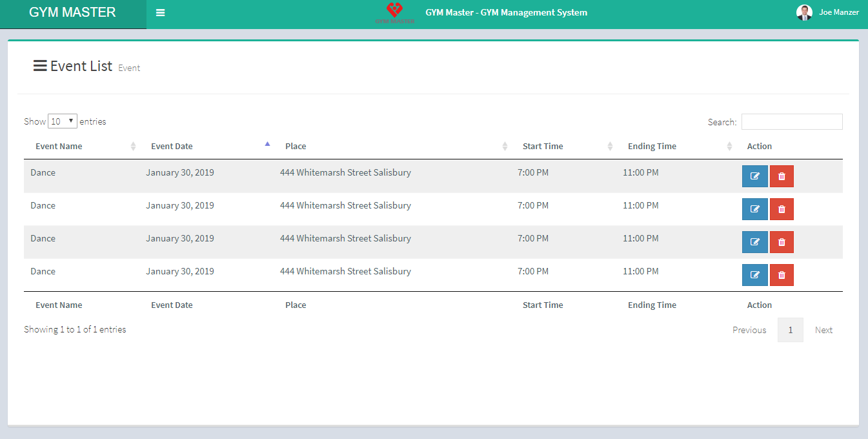Click Joe Manzer's profile avatar

[x=804, y=12]
